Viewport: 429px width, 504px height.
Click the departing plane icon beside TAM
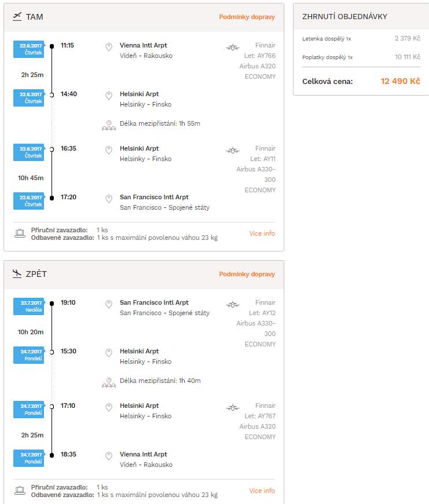pyautogui.click(x=17, y=16)
